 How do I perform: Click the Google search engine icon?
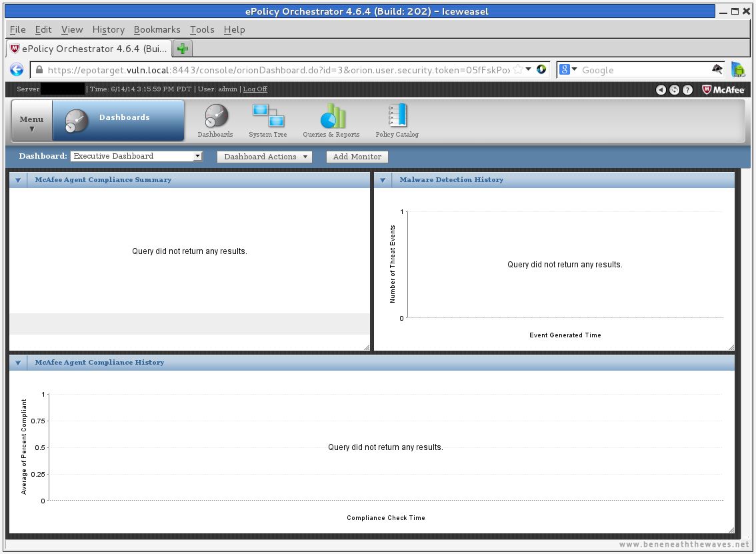(564, 69)
